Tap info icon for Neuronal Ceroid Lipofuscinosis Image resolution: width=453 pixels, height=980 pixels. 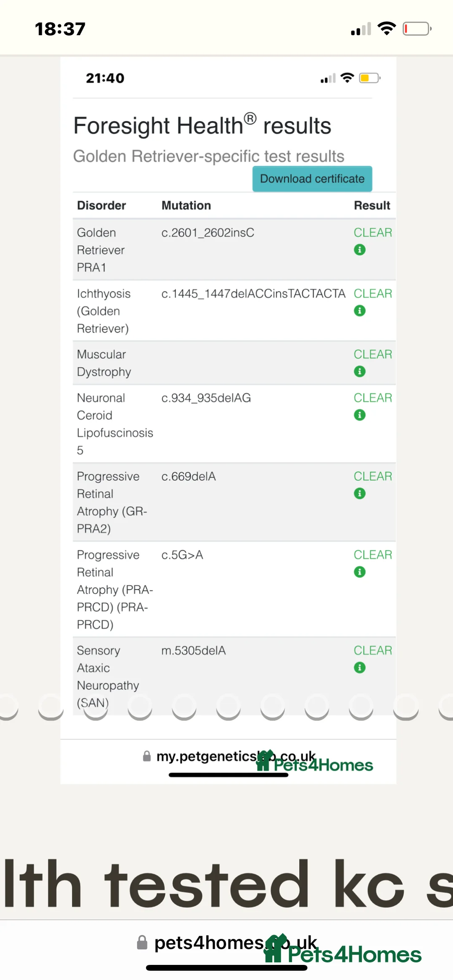point(359,415)
